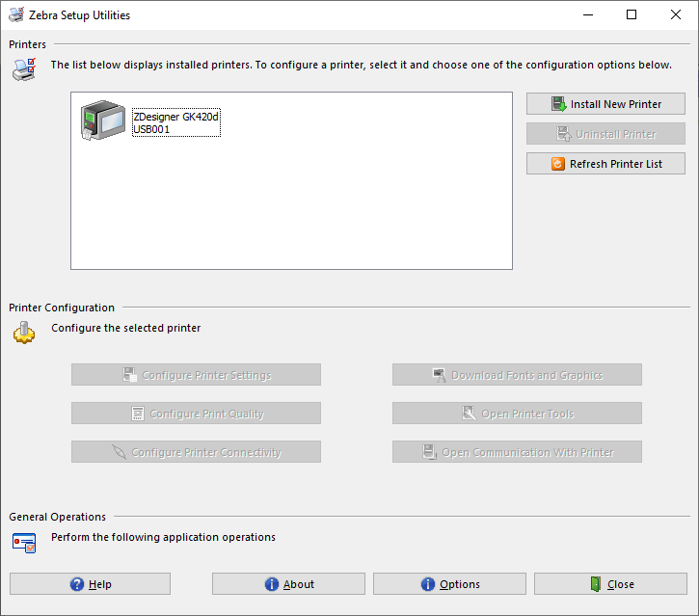
Task: Click the Uninstall Printer button
Action: tap(605, 134)
